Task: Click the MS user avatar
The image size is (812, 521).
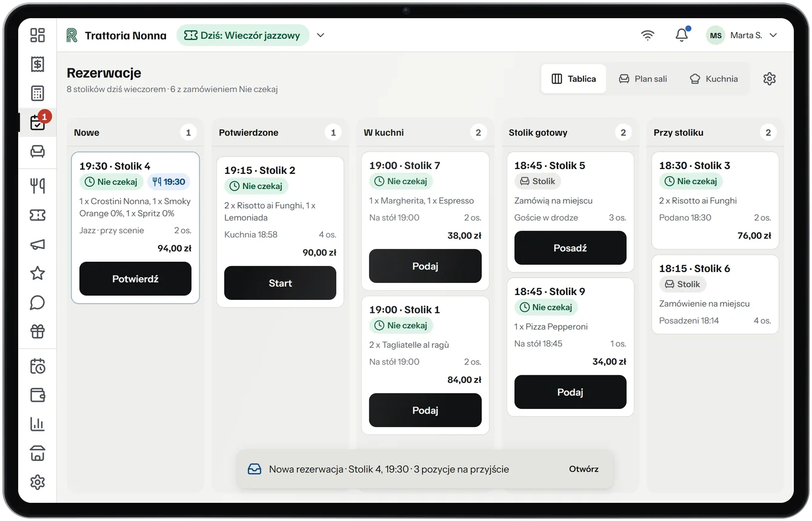Action: pos(716,35)
